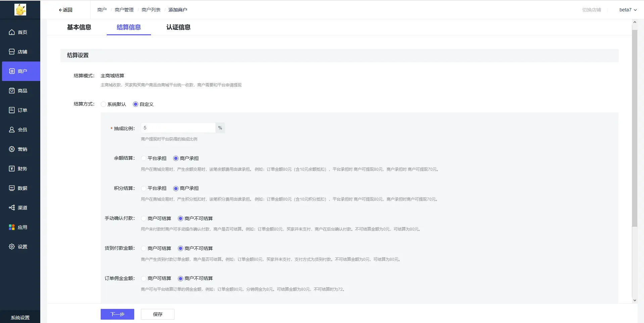Screen dimensions: 644x323
Task: Open the 营销 marketing icon
Action: click(12, 149)
